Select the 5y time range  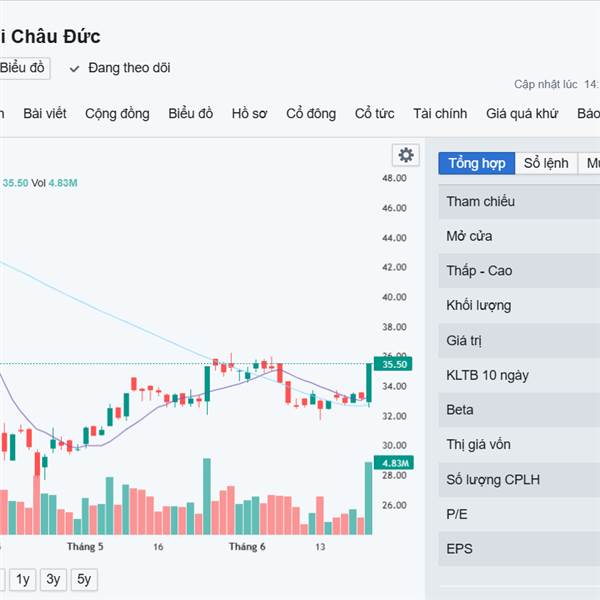tap(84, 580)
